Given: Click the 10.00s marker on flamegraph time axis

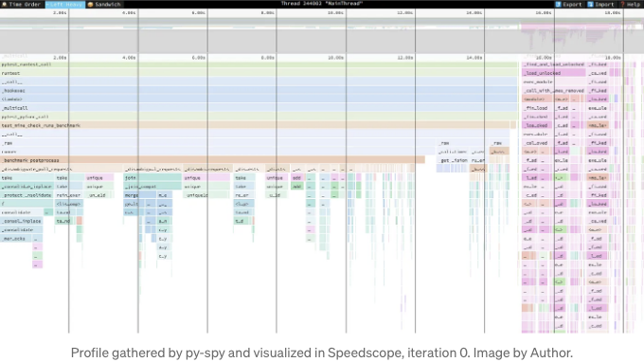Looking at the screenshot, I should click(336, 58).
